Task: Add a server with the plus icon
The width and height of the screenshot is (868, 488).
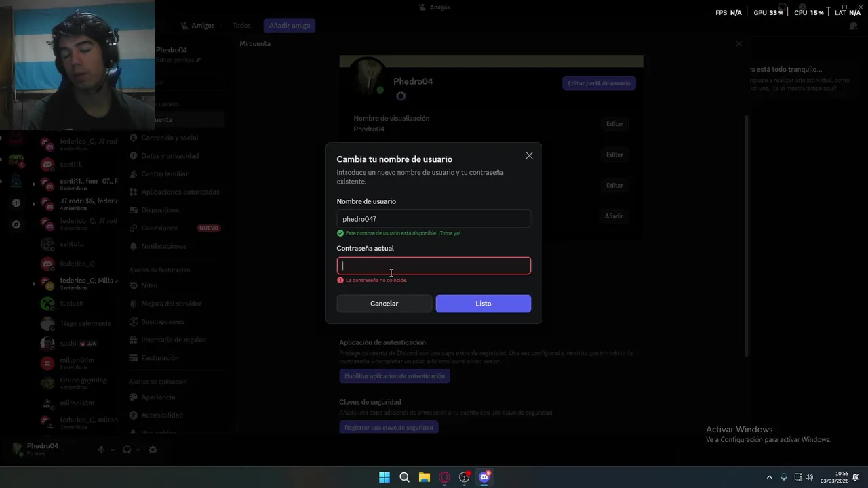Action: [x=16, y=203]
